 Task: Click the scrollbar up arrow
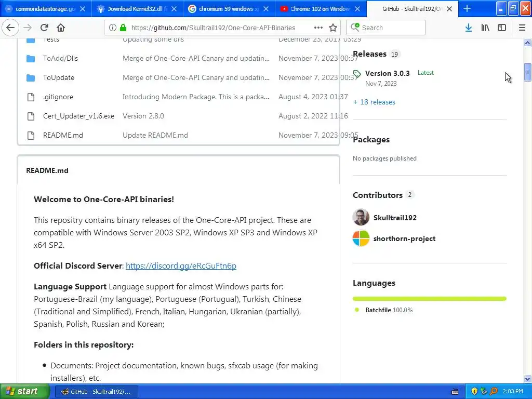tap(527, 43)
